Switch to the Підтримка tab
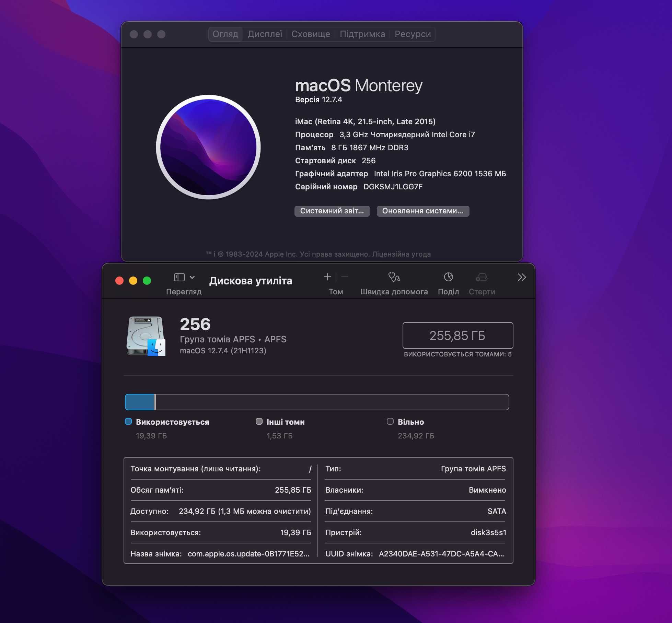Image resolution: width=672 pixels, height=623 pixels. pyautogui.click(x=362, y=34)
